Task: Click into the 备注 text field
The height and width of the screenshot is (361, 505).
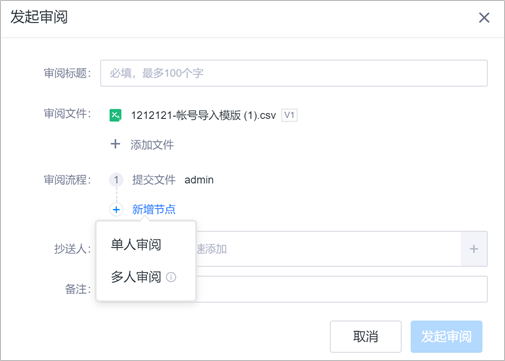Action: coord(342,289)
